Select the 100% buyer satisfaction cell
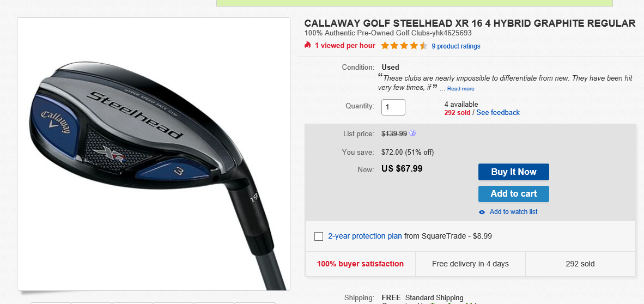Screen dimensions: 644x304 click(360, 264)
